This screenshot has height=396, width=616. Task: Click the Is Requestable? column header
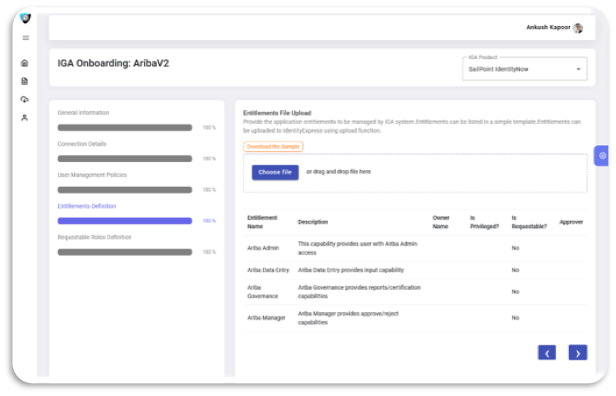[x=529, y=222]
